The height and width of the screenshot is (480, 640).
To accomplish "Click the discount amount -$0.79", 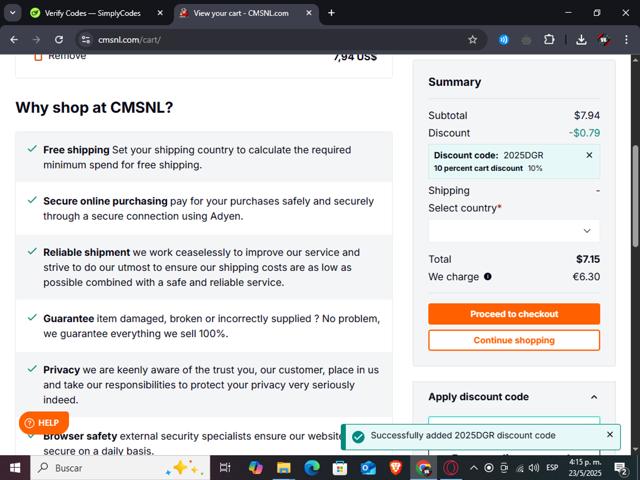I will [584, 133].
